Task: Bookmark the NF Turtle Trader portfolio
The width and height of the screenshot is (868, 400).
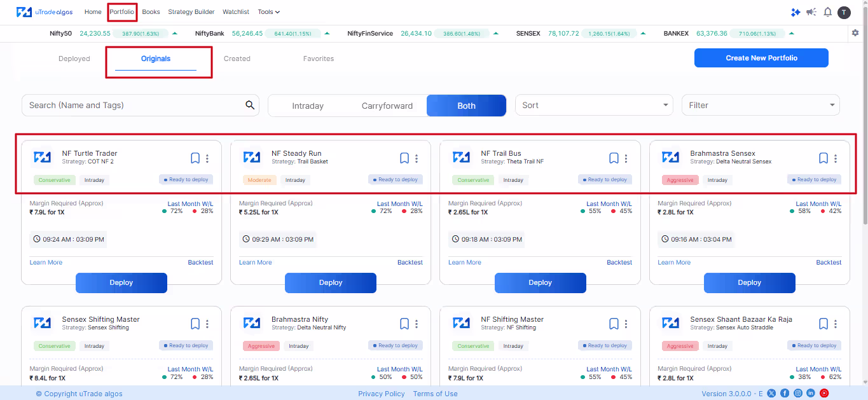Action: click(x=195, y=158)
